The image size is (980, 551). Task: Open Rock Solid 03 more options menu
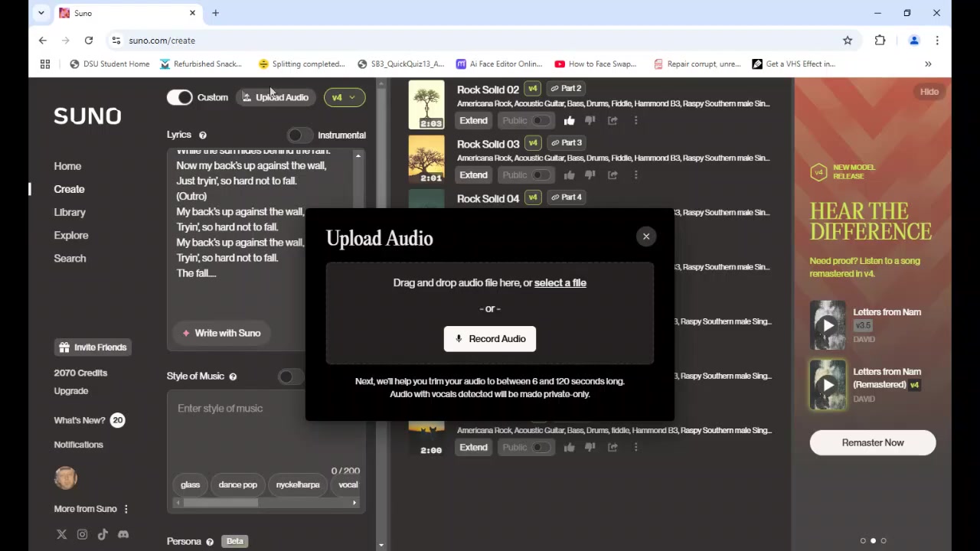click(x=635, y=174)
